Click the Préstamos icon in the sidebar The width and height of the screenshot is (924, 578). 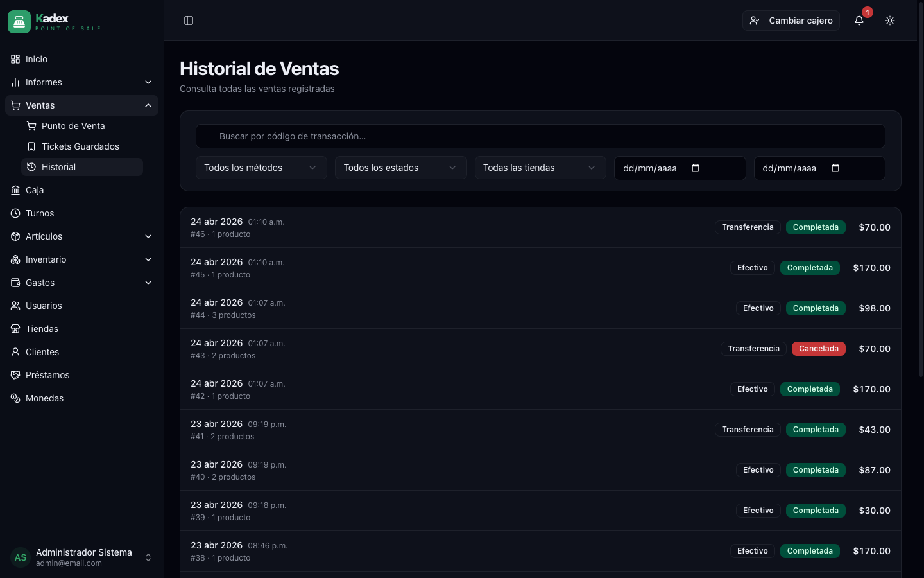click(15, 375)
